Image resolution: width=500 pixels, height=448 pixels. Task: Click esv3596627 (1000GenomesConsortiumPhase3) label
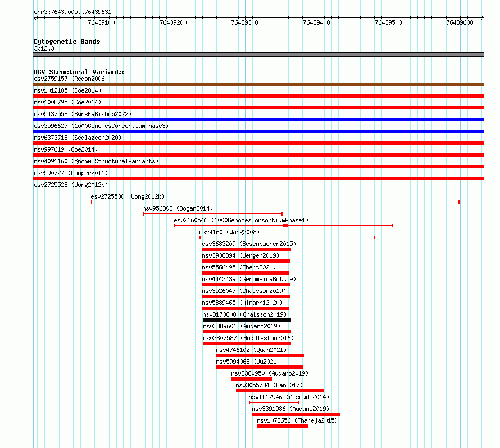click(101, 126)
